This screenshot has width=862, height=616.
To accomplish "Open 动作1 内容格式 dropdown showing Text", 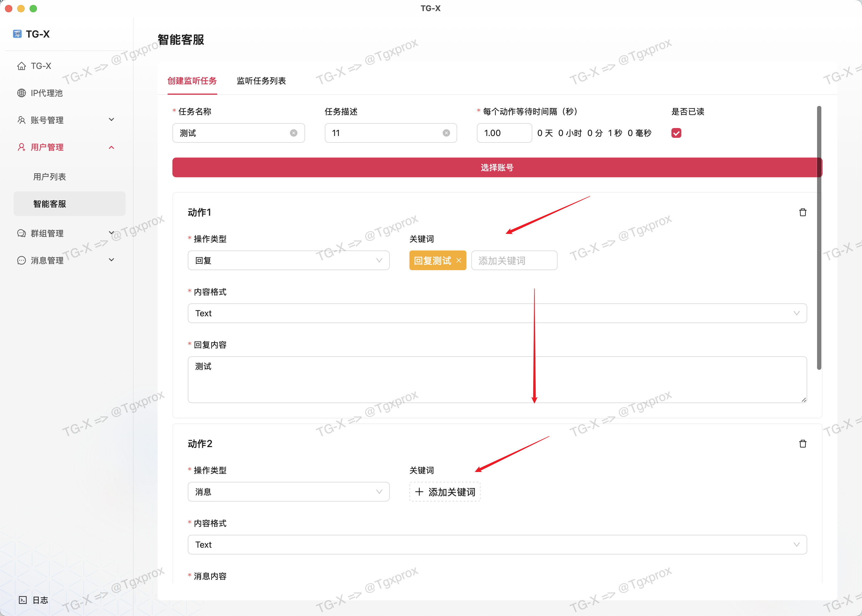I will tap(497, 313).
